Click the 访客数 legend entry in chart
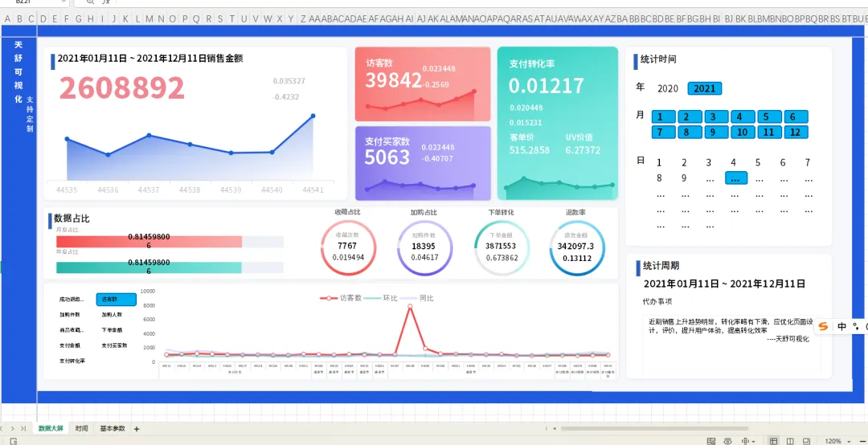Viewport: 868px width, 445px height. pyautogui.click(x=341, y=298)
